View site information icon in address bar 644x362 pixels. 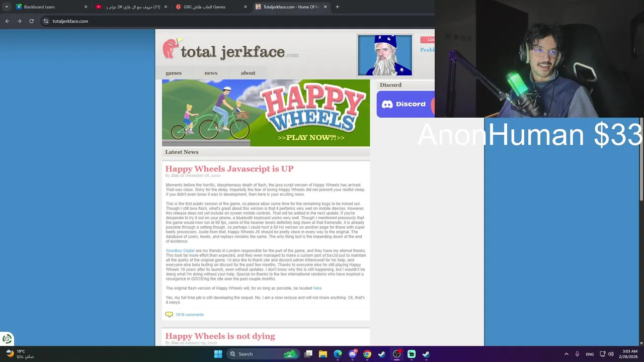click(x=46, y=21)
